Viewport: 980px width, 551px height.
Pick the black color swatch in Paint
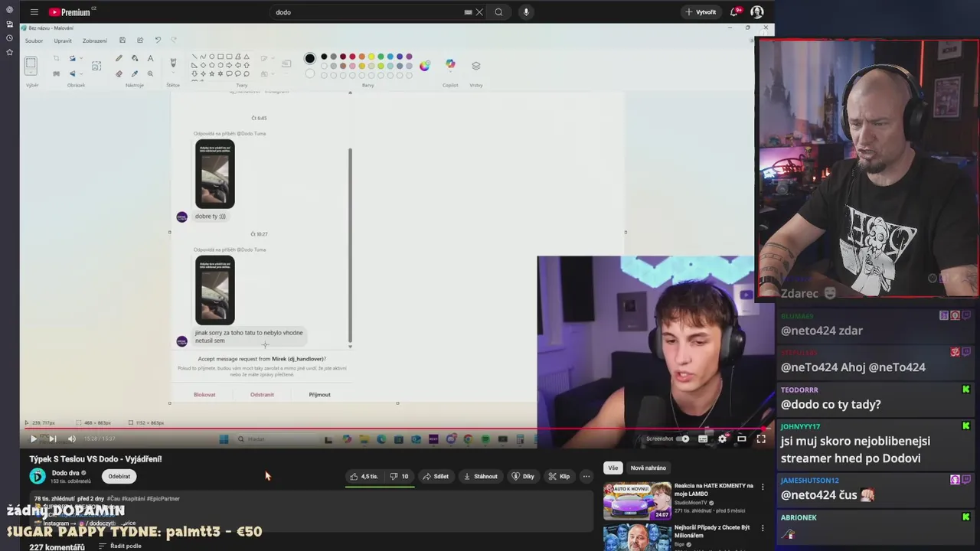324,57
